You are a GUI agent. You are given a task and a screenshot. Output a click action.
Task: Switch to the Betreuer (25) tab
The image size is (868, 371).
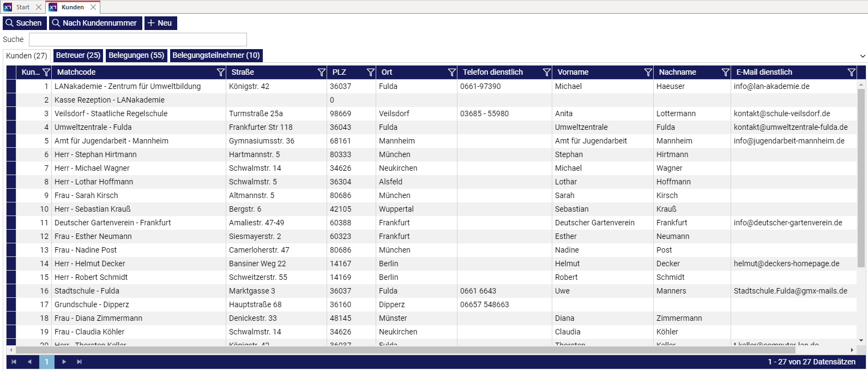point(78,56)
